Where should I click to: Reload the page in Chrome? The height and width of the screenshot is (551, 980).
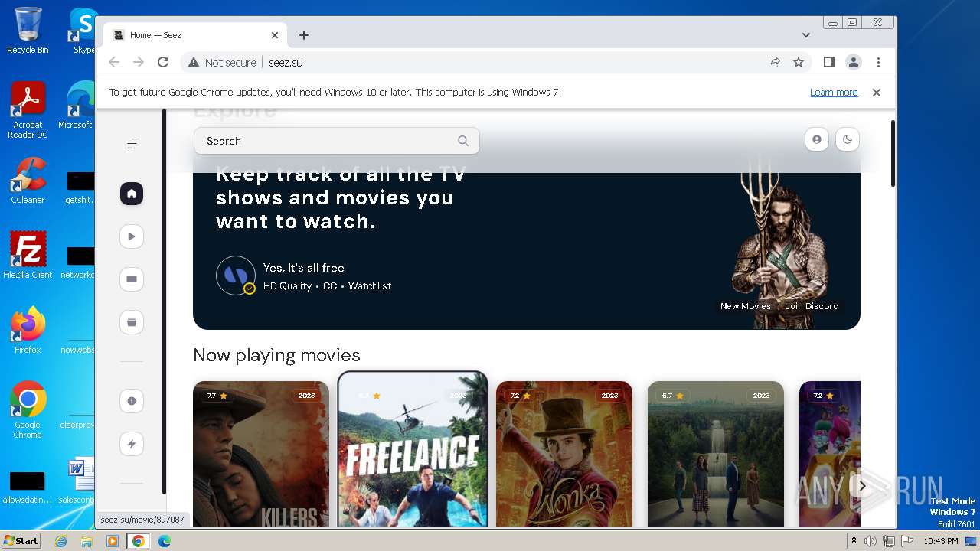(163, 63)
